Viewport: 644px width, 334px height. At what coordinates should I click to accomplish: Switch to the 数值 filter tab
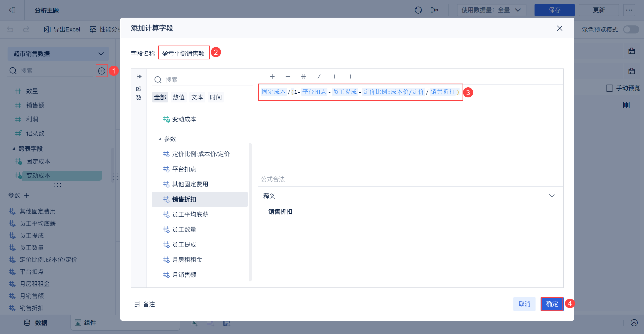pyautogui.click(x=178, y=97)
